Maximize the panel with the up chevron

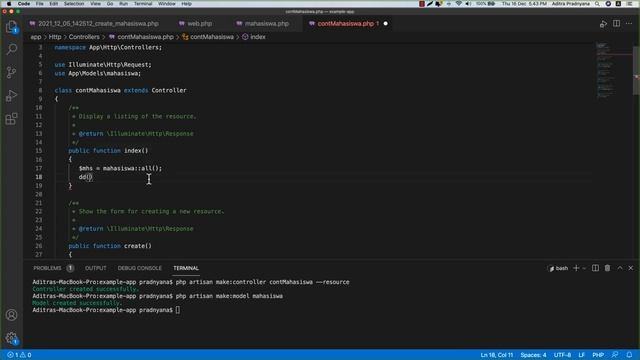620,268
